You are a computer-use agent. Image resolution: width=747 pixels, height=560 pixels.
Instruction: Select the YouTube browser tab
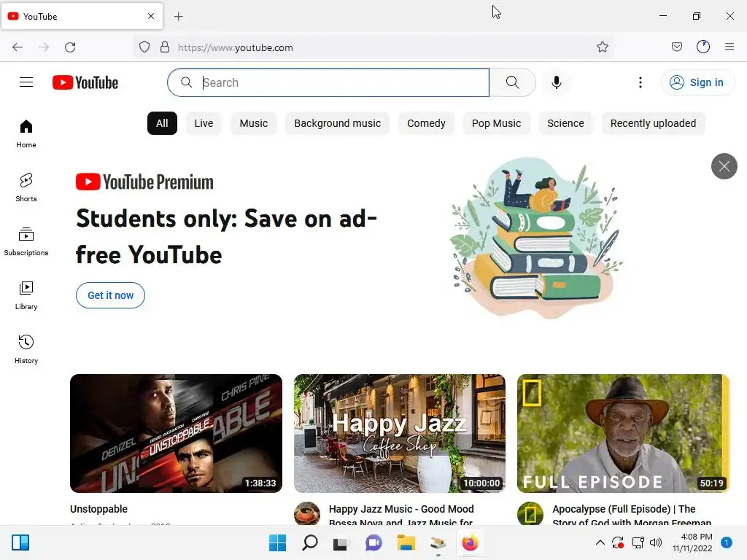click(82, 16)
